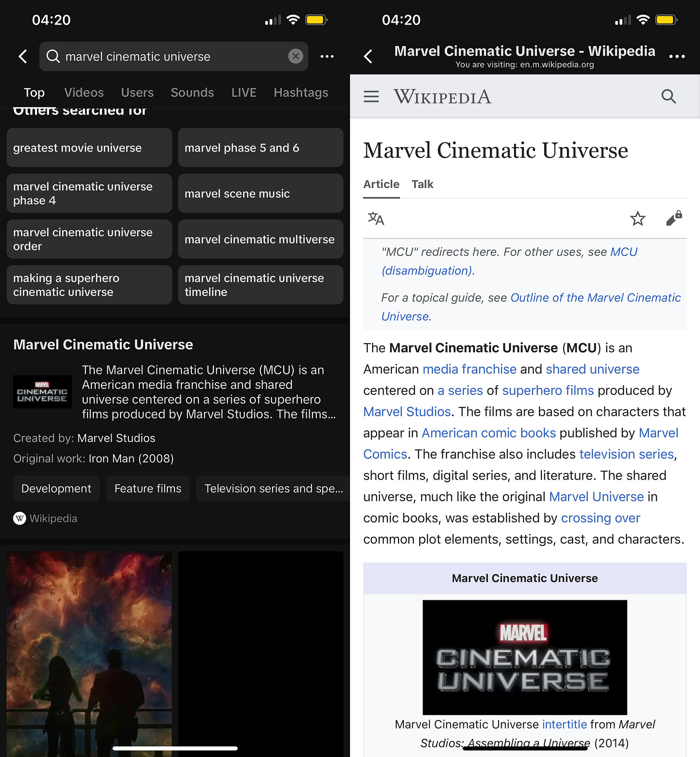Open the 'crossing over' link
Image resolution: width=700 pixels, height=757 pixels.
pos(600,518)
